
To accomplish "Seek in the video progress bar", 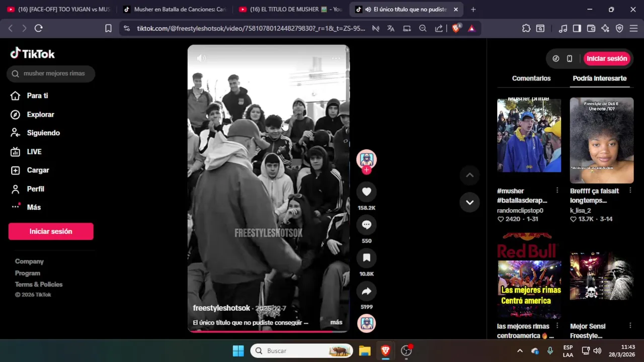I will [x=268, y=331].
